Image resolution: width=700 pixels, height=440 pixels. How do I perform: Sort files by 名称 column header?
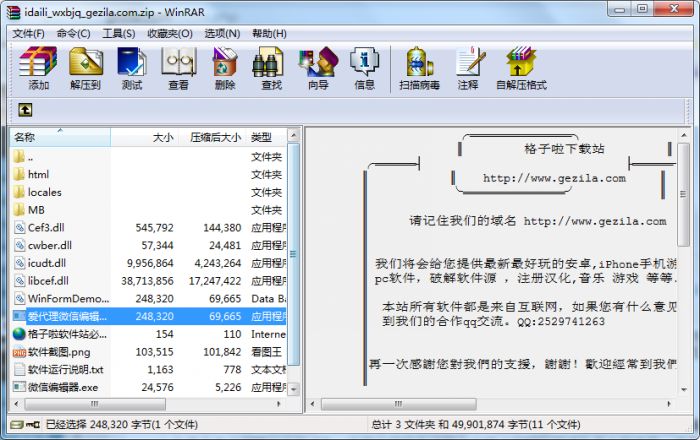[x=60, y=137]
